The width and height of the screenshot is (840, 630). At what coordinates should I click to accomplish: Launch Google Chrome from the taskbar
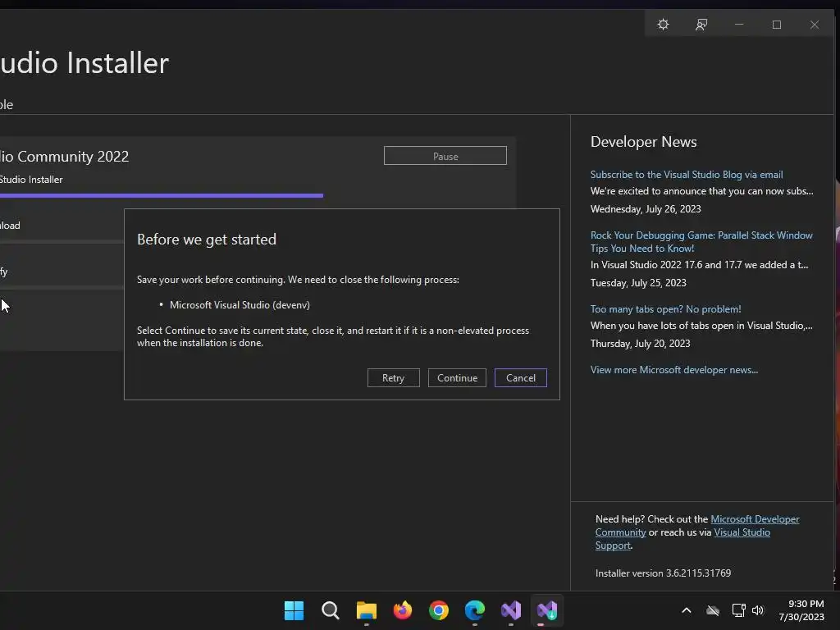tap(439, 610)
